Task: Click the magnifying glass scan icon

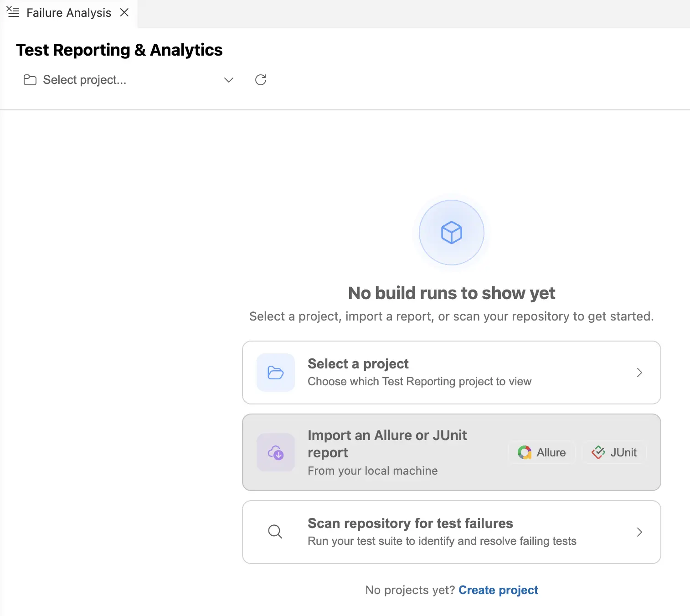Action: (x=275, y=532)
